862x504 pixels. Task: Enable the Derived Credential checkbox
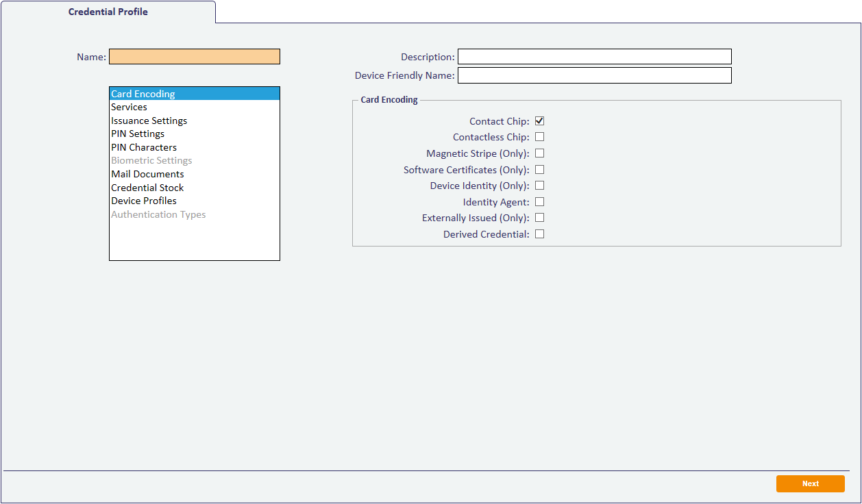pos(539,234)
